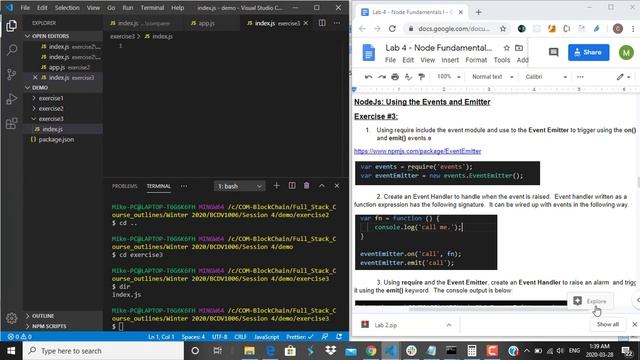Screen dimensions: 640x360
Task: Click the Windows Start button
Action: pos(11,351)
